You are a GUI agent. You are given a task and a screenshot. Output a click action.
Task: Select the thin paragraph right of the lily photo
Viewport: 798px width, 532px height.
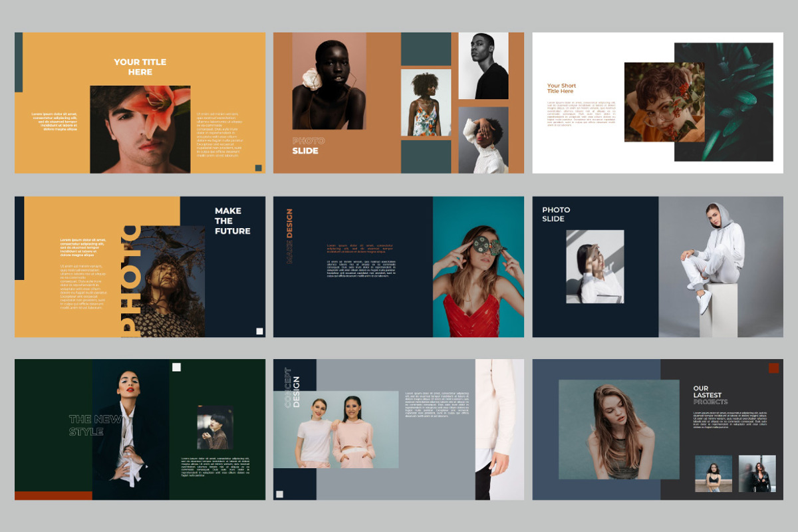218,134
